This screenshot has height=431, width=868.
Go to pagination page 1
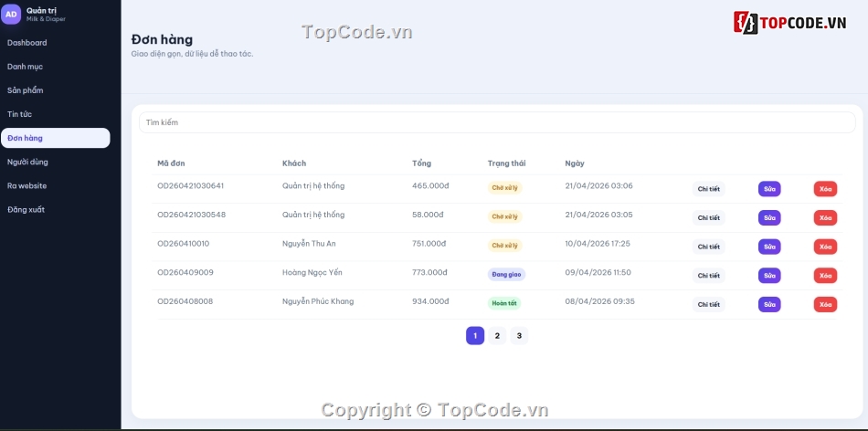coord(475,336)
